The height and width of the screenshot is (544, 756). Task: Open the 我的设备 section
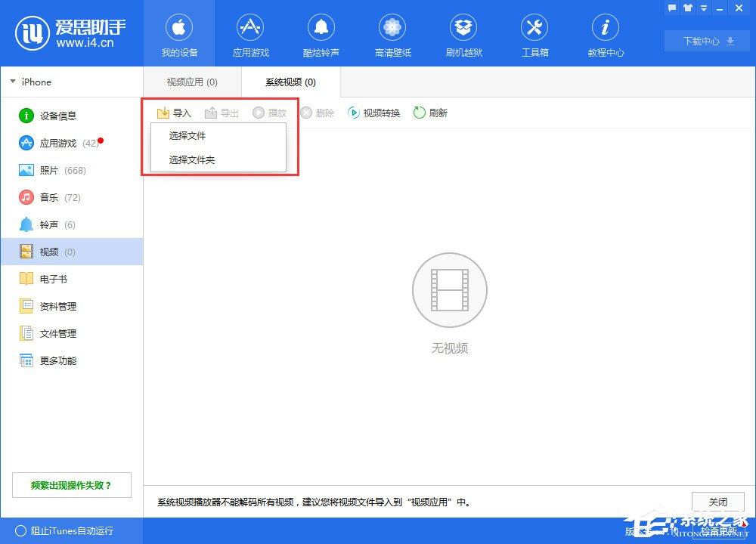click(179, 34)
